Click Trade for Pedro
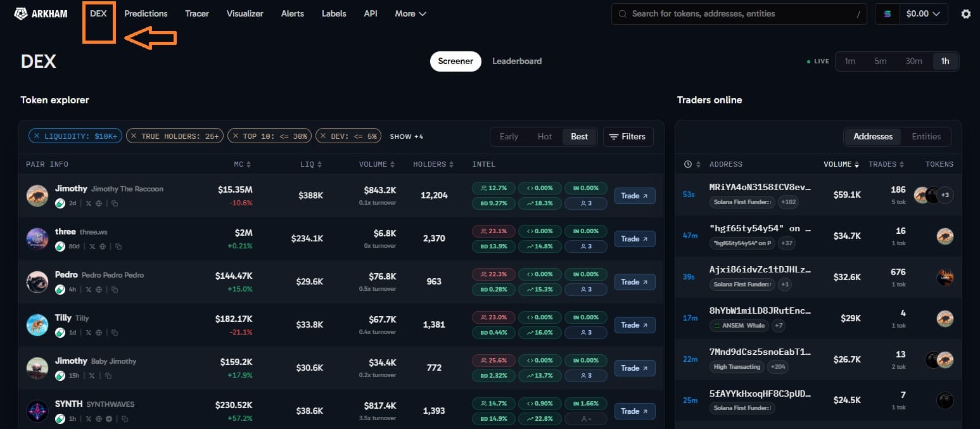This screenshot has width=980, height=429. pos(635,282)
